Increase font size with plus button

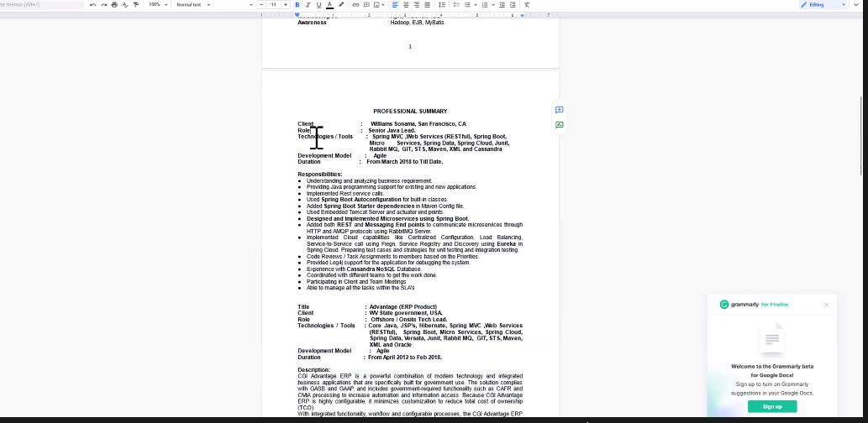286,4
